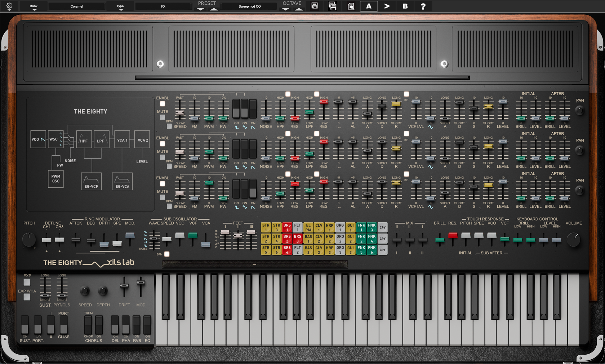The image size is (605, 364).
Task: Select the BRS 1 preset button
Action: click(287, 227)
